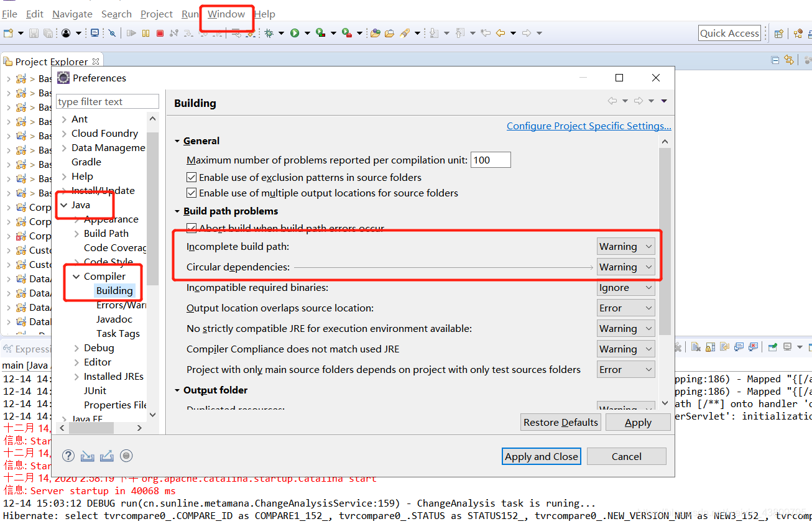Click the maximum problems per compilation unit field

click(x=491, y=160)
